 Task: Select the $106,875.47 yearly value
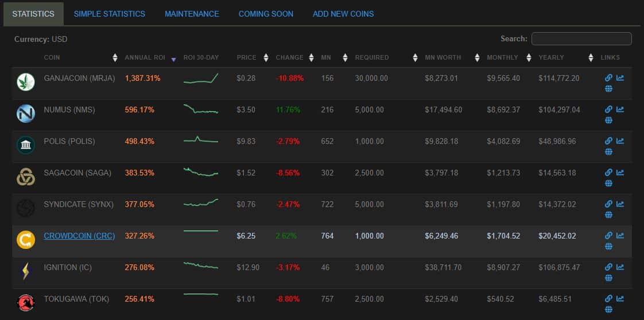[x=560, y=267]
